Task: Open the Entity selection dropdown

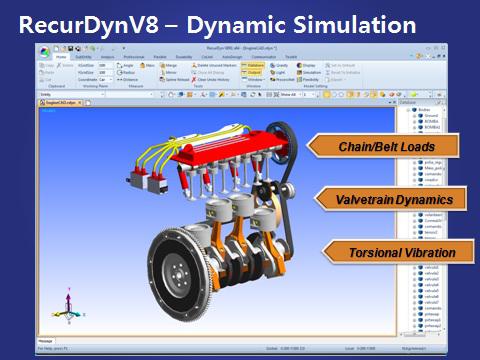Action: 72,94
